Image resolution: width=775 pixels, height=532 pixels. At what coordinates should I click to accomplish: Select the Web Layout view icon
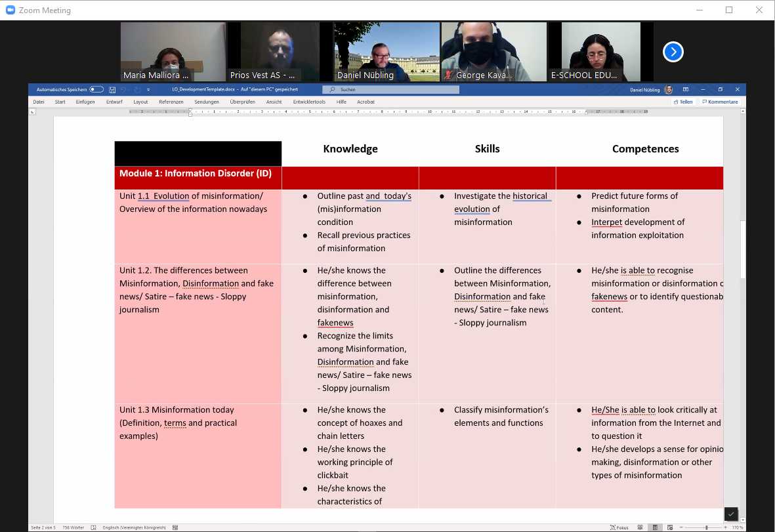coord(670,527)
